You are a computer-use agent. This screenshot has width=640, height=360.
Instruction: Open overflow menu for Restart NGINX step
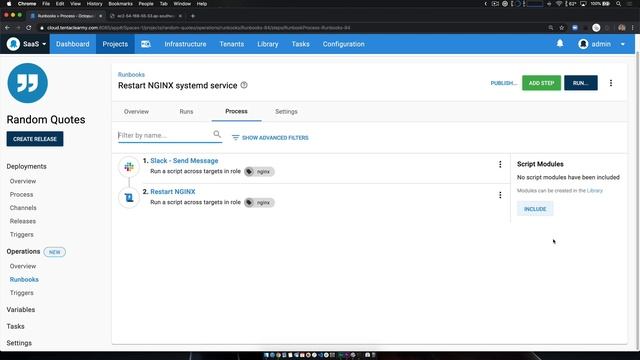coord(500,195)
